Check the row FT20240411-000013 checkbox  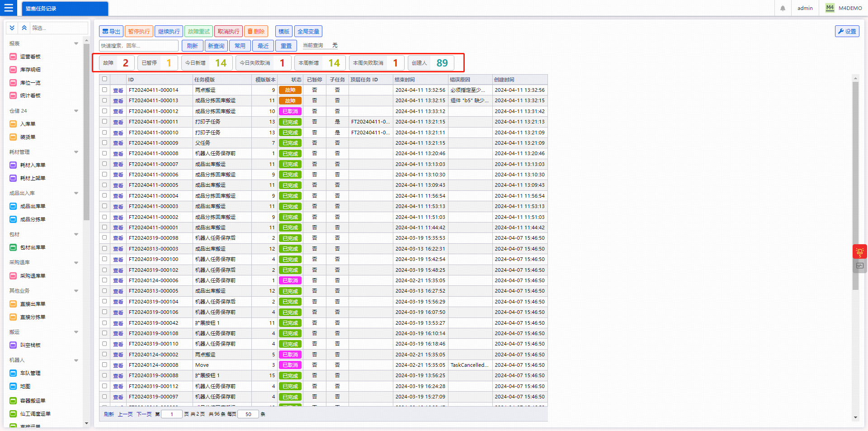click(x=104, y=100)
